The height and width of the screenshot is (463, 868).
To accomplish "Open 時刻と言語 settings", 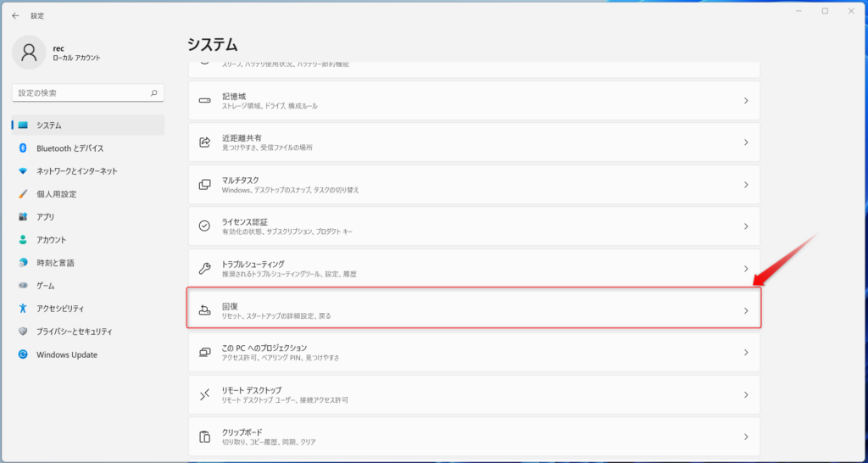I will click(88, 263).
